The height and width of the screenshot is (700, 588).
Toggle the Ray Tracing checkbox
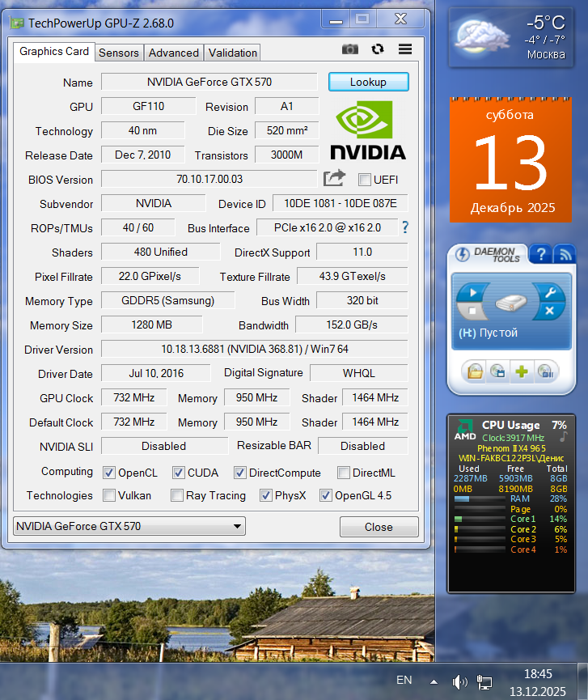click(x=177, y=495)
